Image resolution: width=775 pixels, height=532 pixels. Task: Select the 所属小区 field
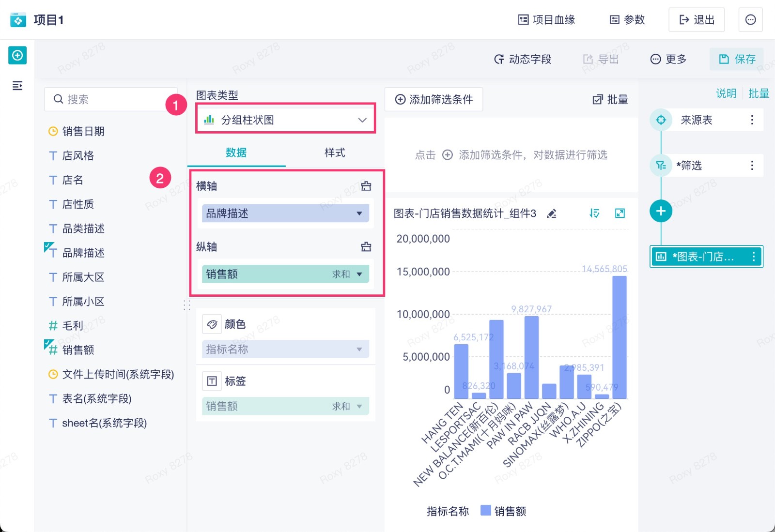point(77,302)
